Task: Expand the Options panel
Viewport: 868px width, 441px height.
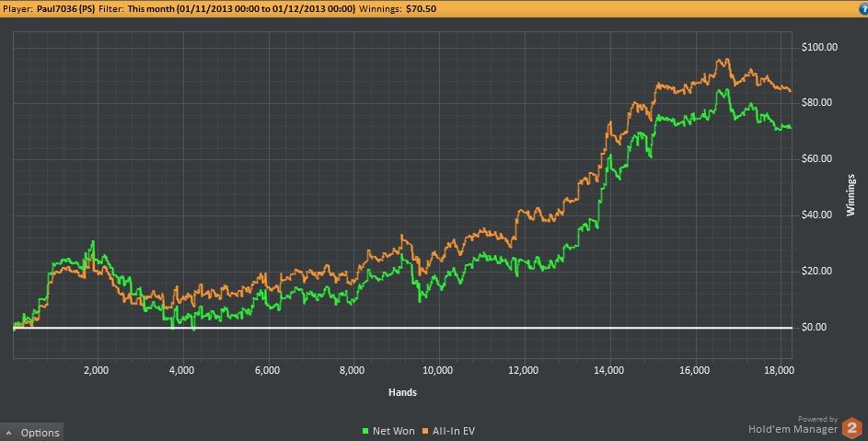Action: (x=32, y=432)
